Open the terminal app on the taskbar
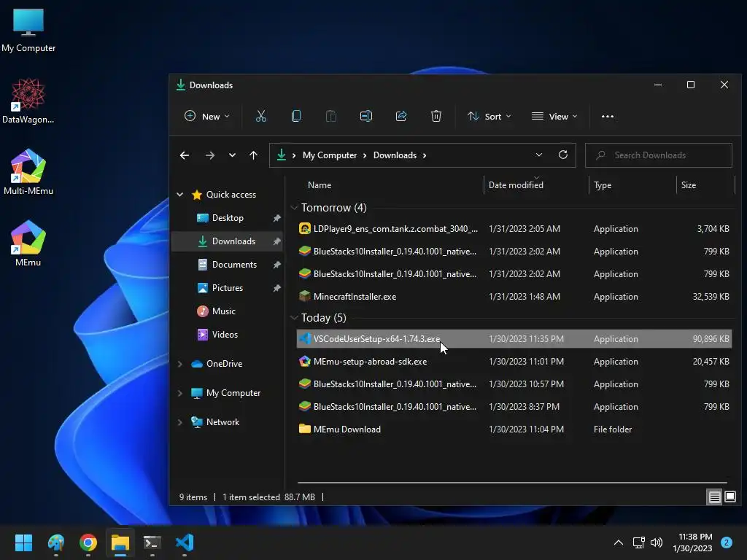This screenshot has height=560, width=747. 152,542
